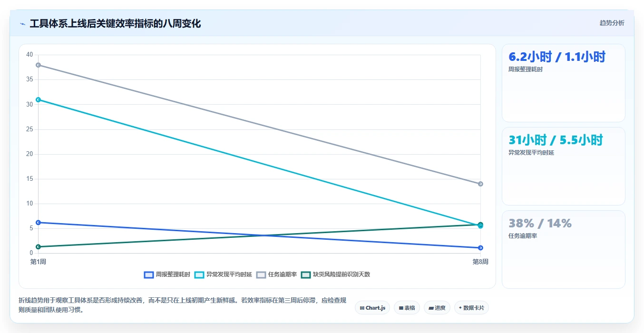The image size is (644, 333).
Task: Select the 表格 tag chip
Action: [x=407, y=308]
